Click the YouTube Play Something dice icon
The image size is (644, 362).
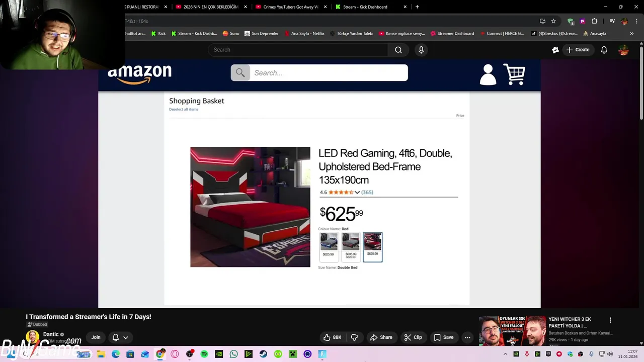(x=555, y=50)
